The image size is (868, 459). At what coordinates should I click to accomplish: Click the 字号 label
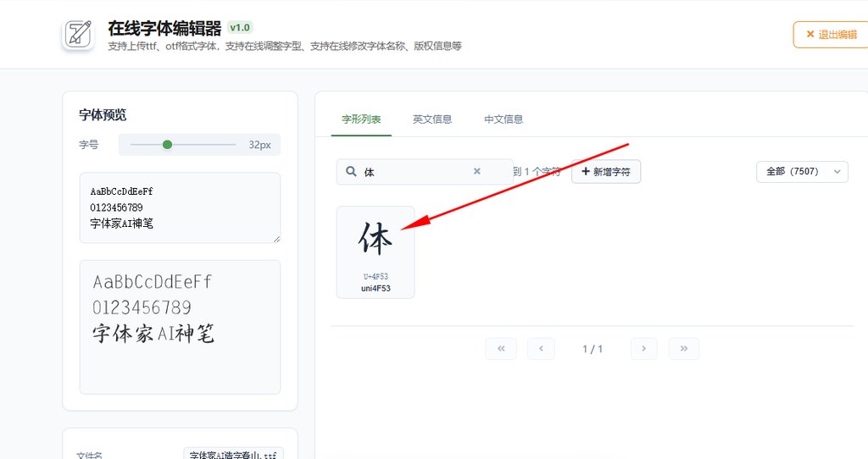[x=88, y=145]
